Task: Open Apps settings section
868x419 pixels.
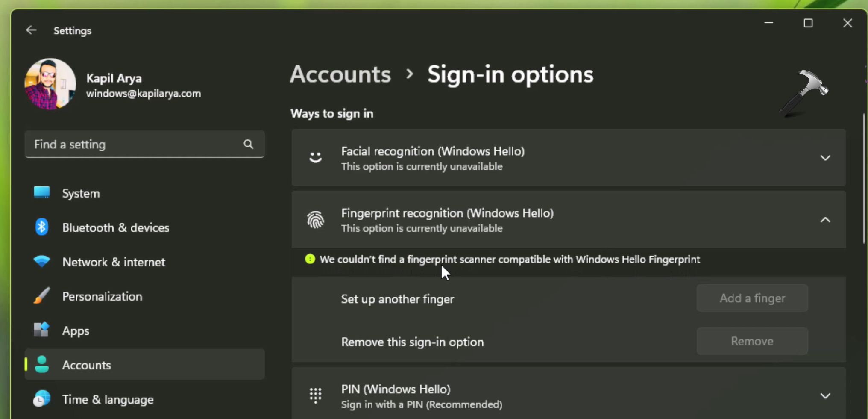Action: click(144, 330)
